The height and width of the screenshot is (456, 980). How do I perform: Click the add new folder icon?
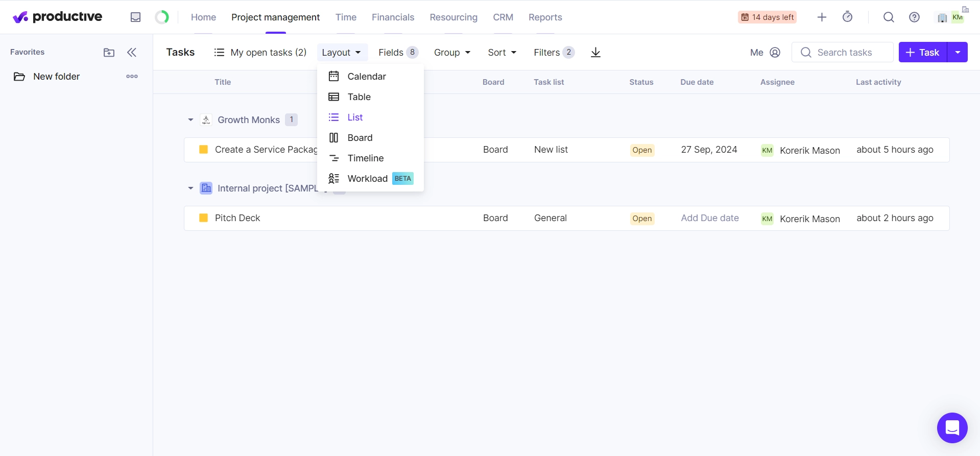coord(109,53)
